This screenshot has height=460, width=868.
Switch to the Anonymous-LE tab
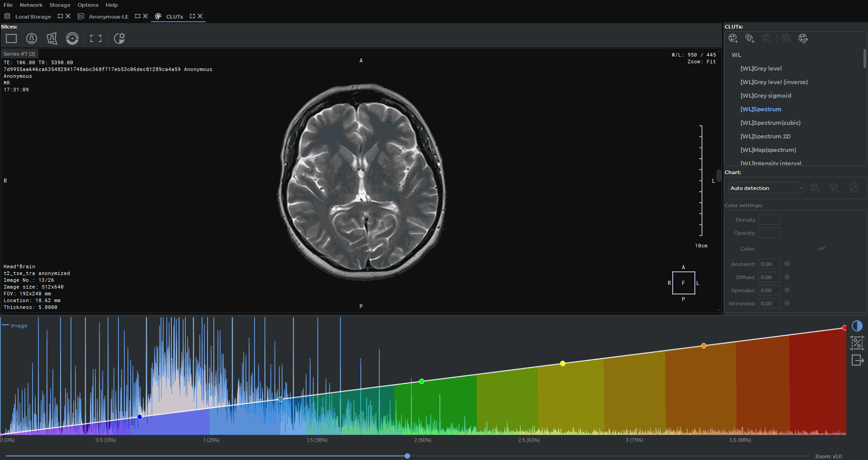coord(108,17)
